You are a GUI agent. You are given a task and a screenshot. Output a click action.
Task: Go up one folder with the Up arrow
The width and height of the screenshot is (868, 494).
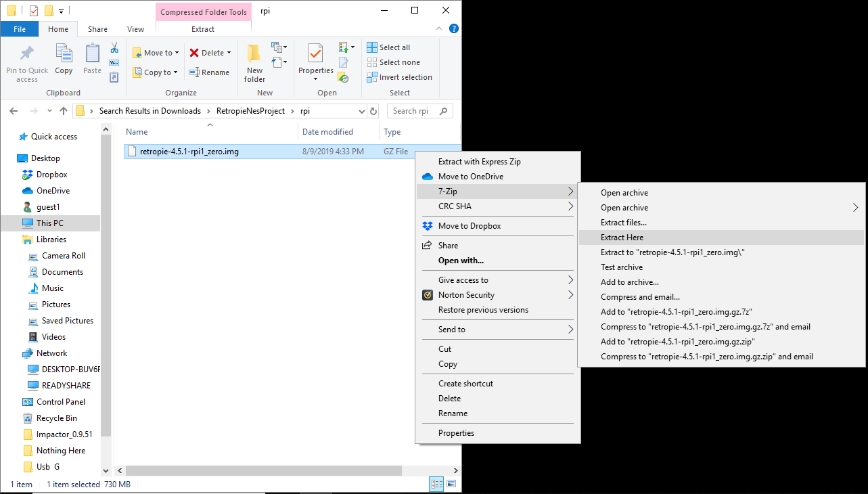[64, 111]
